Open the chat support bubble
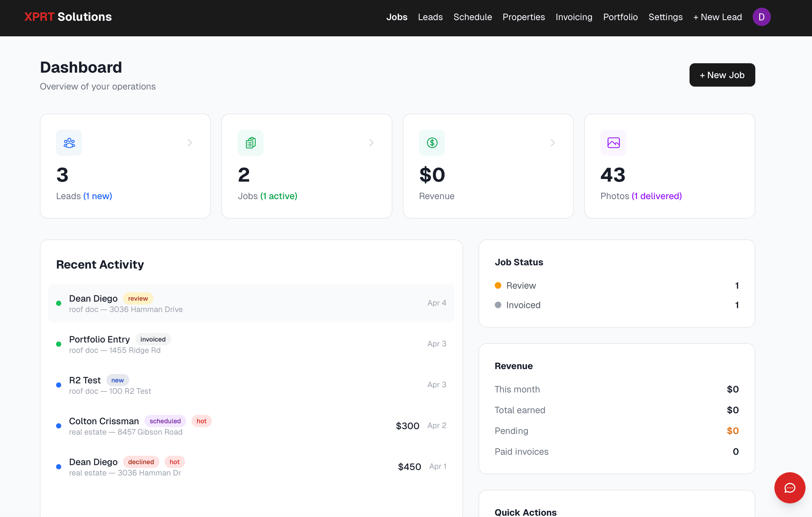 (790, 487)
